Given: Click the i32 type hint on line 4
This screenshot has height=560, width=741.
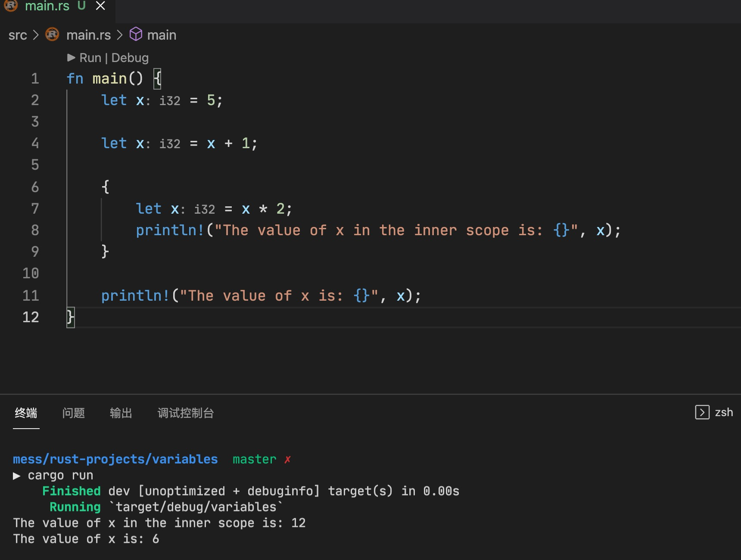Looking at the screenshot, I should click(x=170, y=143).
